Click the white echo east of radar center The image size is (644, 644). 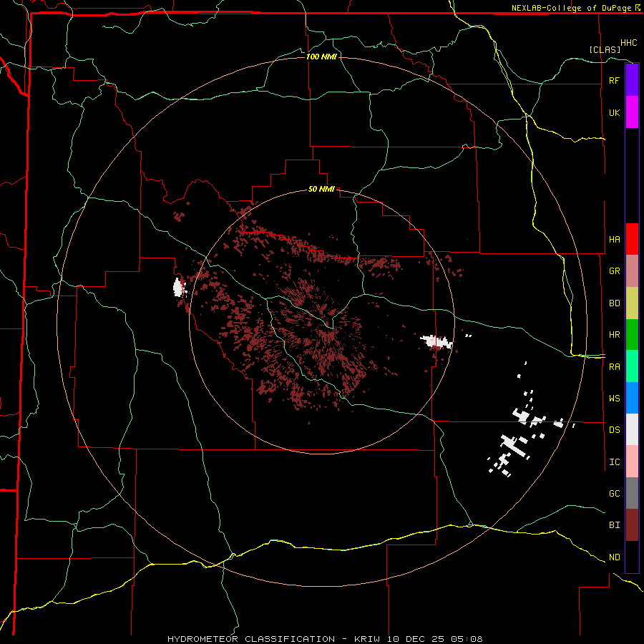(x=436, y=341)
